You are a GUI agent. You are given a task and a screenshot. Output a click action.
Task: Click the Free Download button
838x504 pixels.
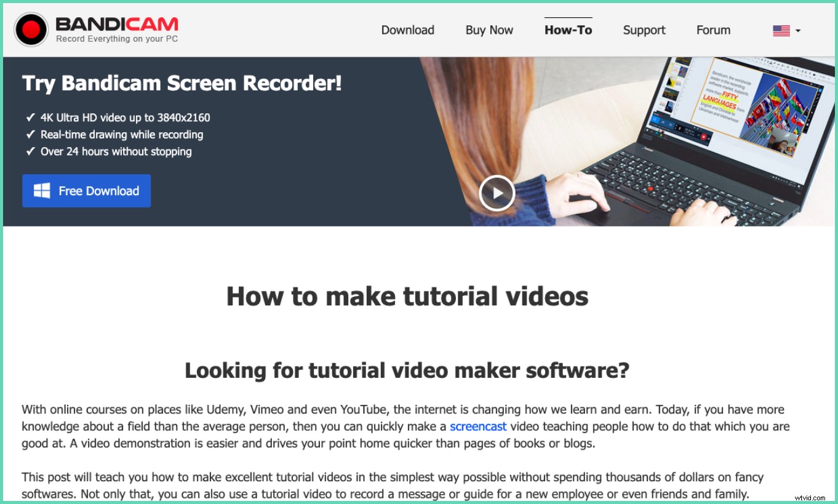click(x=86, y=191)
